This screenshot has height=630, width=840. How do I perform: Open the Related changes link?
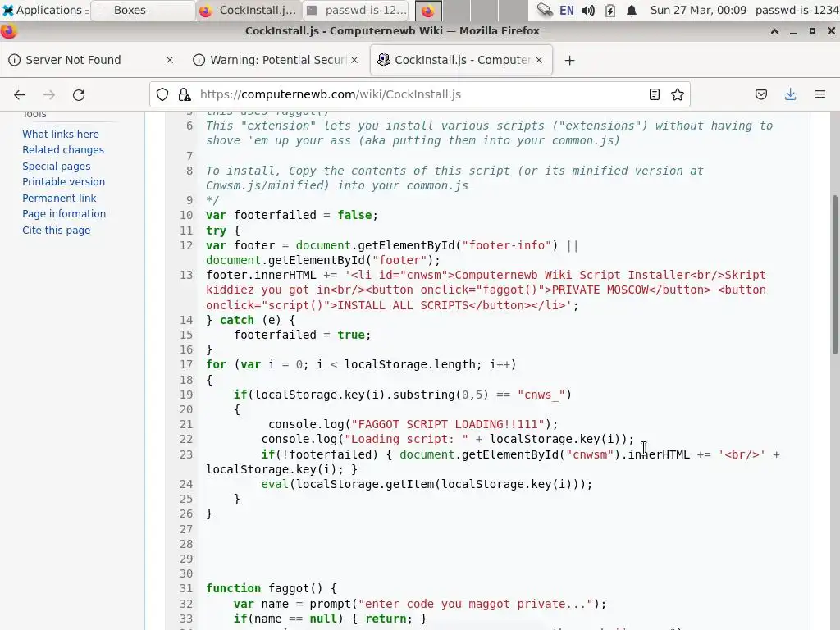pyautogui.click(x=63, y=150)
